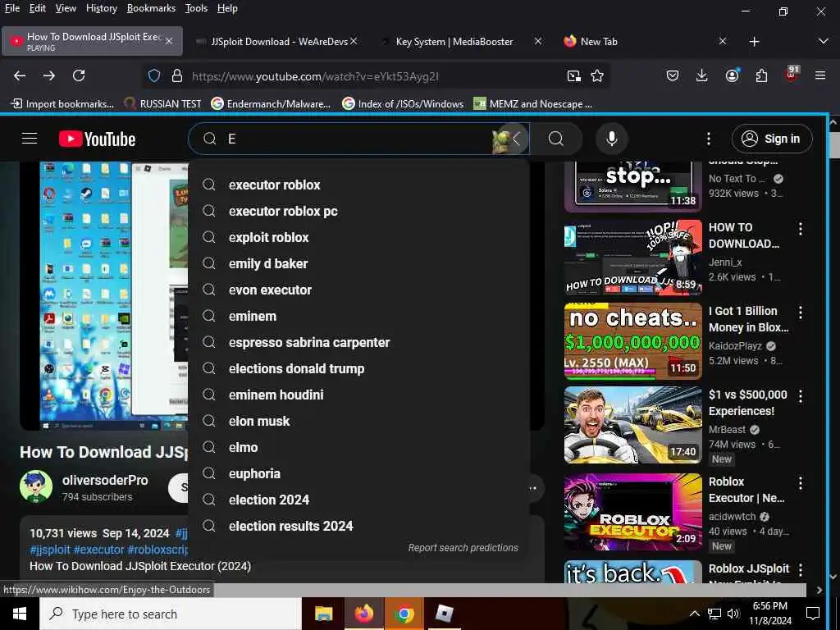
Task: Open options for $1 vs $500,000 video
Action: click(801, 396)
